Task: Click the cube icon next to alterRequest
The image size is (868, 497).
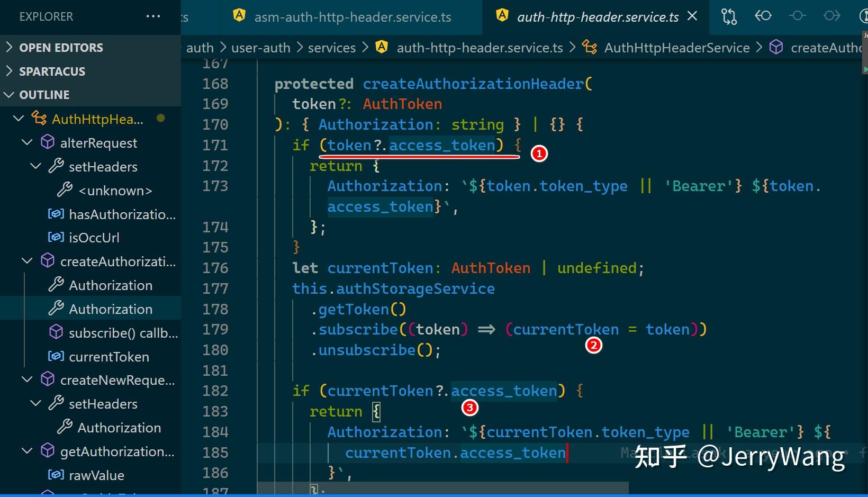Action: [x=47, y=142]
